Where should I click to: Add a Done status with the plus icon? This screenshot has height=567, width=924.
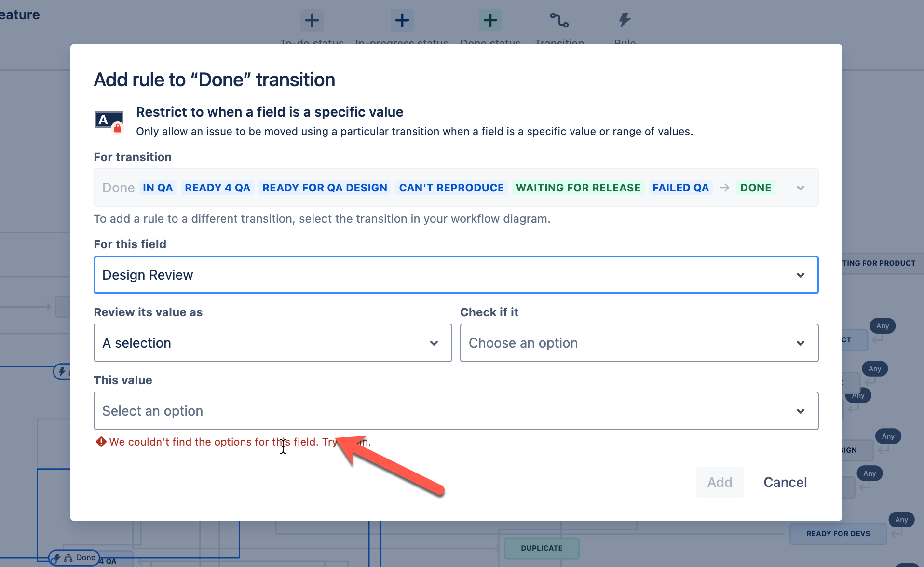[x=489, y=20]
